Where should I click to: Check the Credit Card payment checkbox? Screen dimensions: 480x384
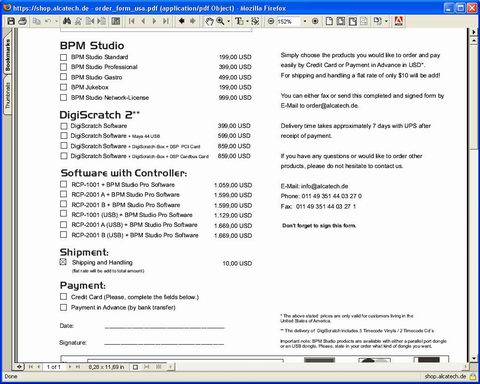(x=63, y=297)
